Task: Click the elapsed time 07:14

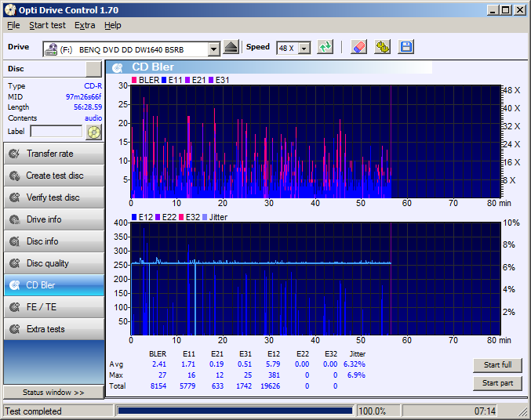Action: (x=485, y=411)
